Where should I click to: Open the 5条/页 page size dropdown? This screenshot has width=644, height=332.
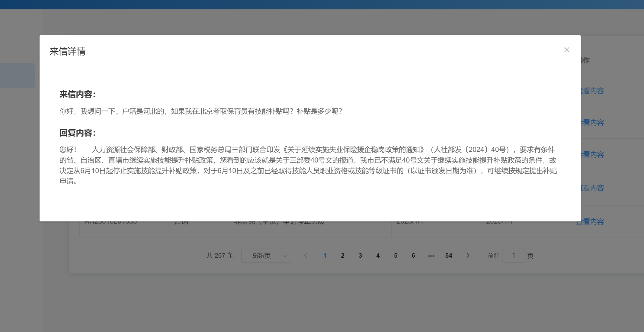click(266, 256)
